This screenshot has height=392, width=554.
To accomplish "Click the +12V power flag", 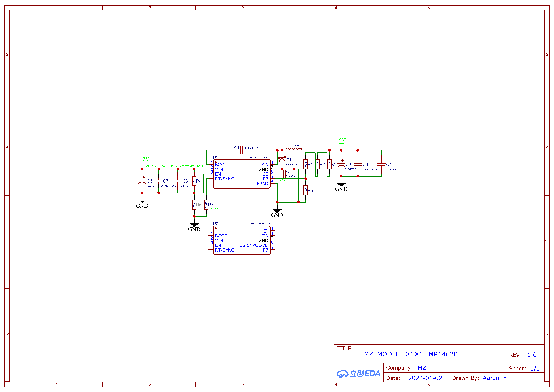I will [x=142, y=160].
